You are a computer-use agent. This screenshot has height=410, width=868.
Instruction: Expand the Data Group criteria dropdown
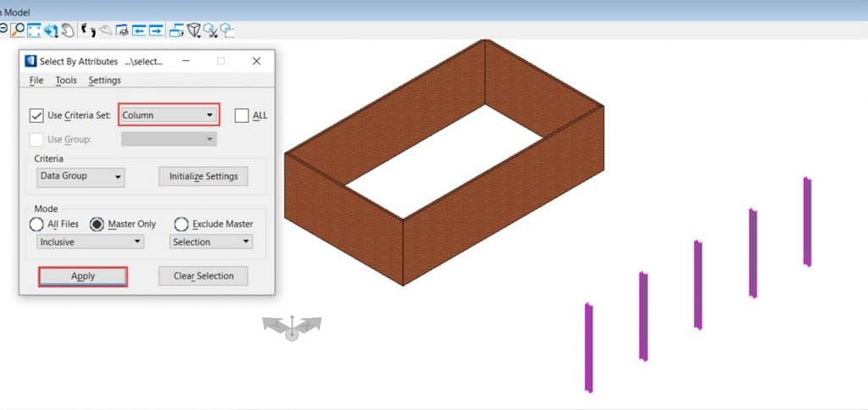tap(81, 177)
